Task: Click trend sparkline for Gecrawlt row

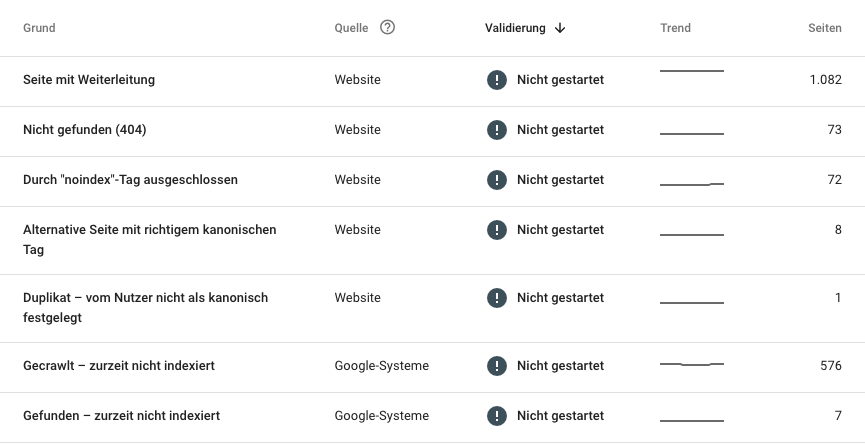Action: (x=692, y=364)
